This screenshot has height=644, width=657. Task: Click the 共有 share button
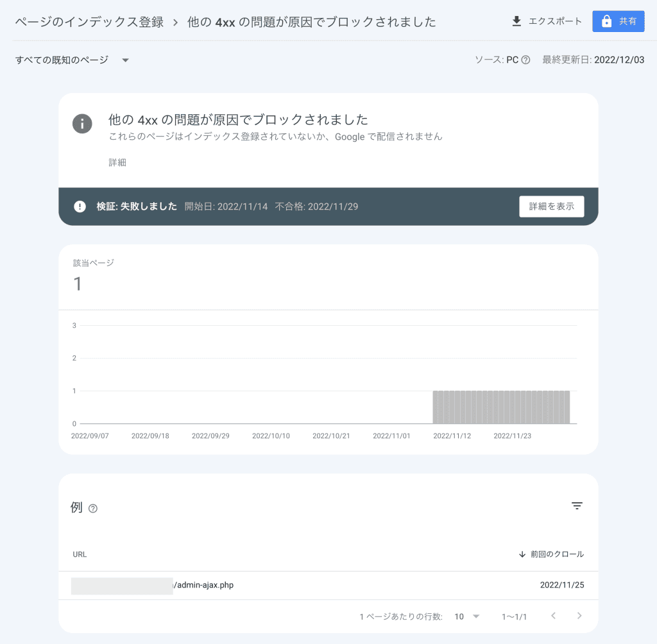[618, 21]
